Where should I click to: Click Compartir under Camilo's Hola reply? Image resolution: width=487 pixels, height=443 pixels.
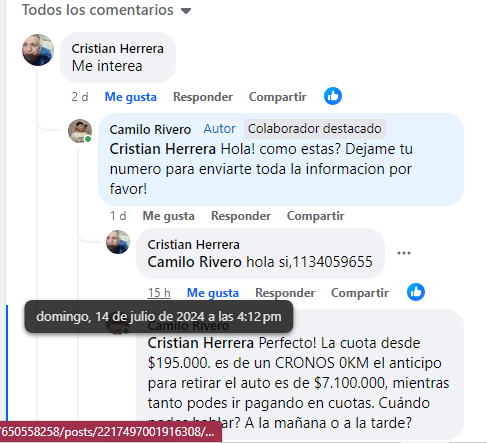pos(315,216)
